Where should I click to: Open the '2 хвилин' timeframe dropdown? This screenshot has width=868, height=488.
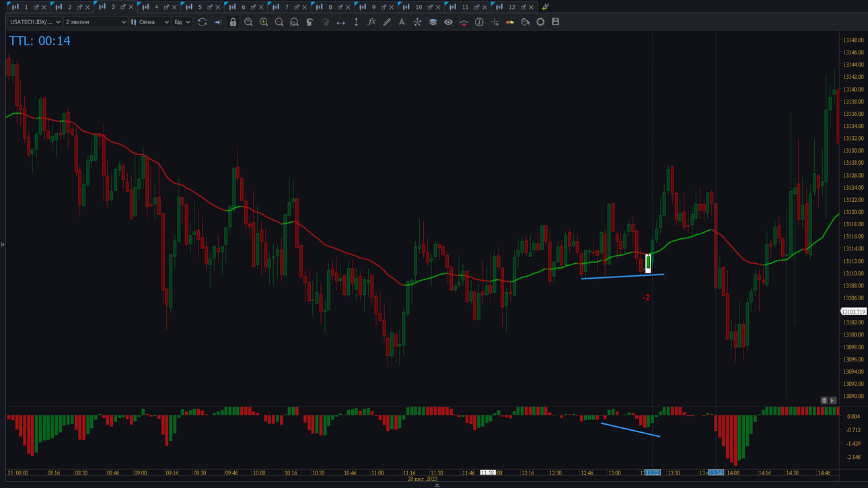coord(96,22)
